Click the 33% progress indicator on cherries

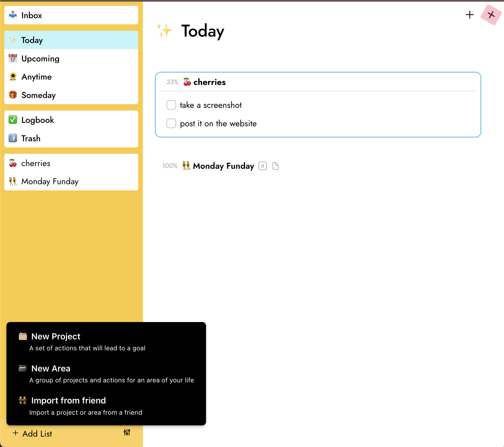tap(172, 82)
